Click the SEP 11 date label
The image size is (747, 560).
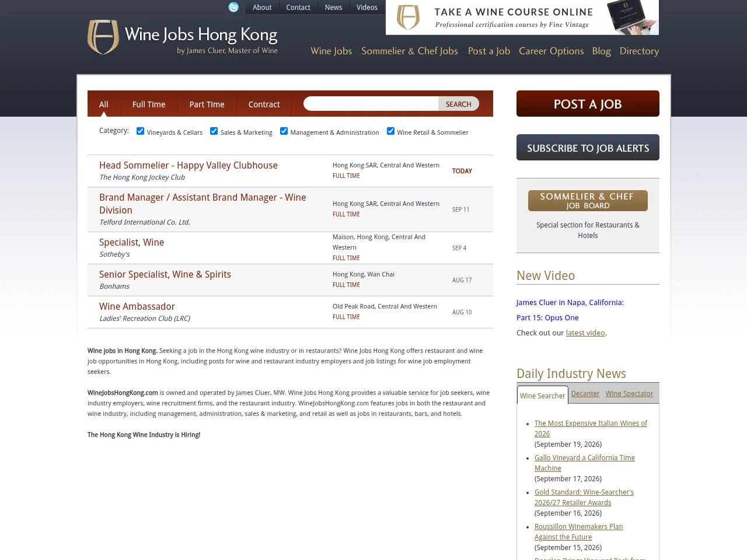tap(460, 209)
